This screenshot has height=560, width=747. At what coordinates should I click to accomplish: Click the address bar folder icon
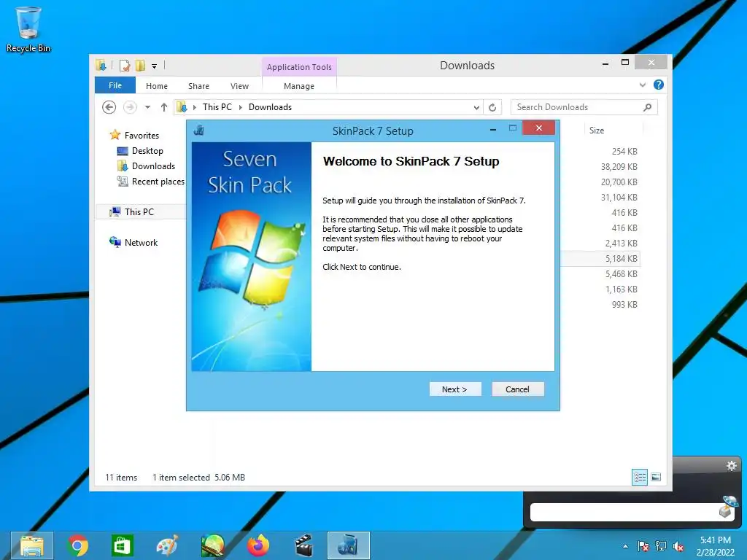tap(182, 107)
